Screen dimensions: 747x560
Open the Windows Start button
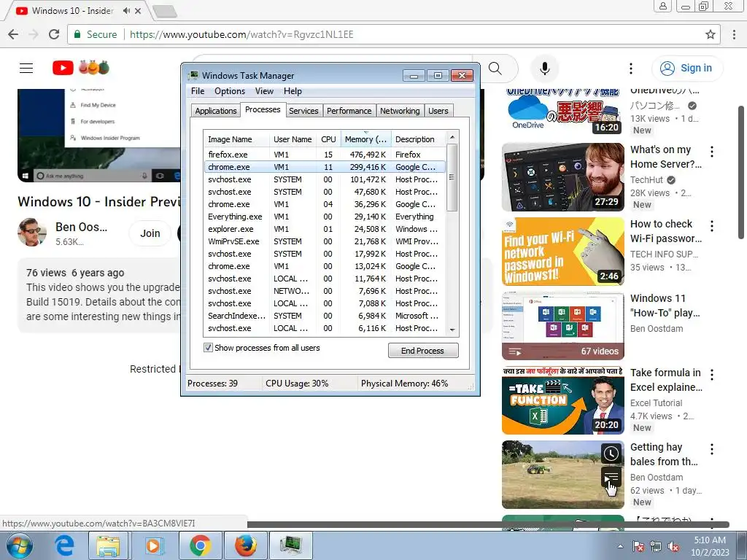[x=19, y=545]
